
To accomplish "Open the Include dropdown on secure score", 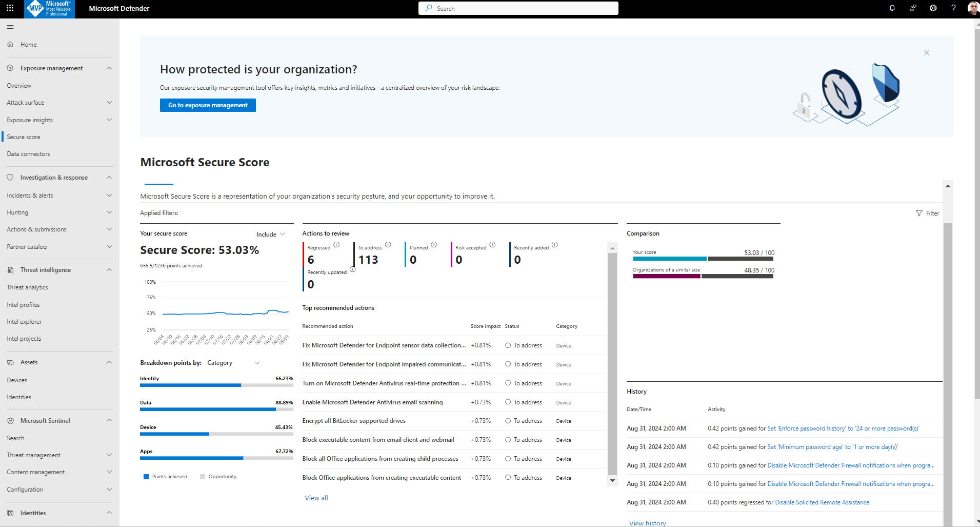I will click(270, 234).
